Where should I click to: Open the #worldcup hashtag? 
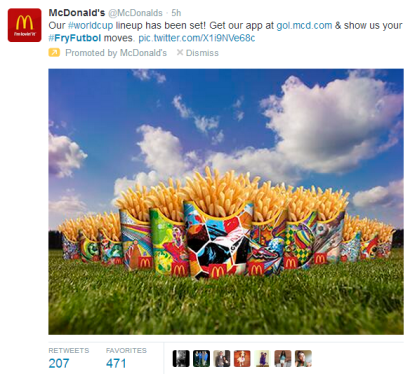click(x=91, y=26)
